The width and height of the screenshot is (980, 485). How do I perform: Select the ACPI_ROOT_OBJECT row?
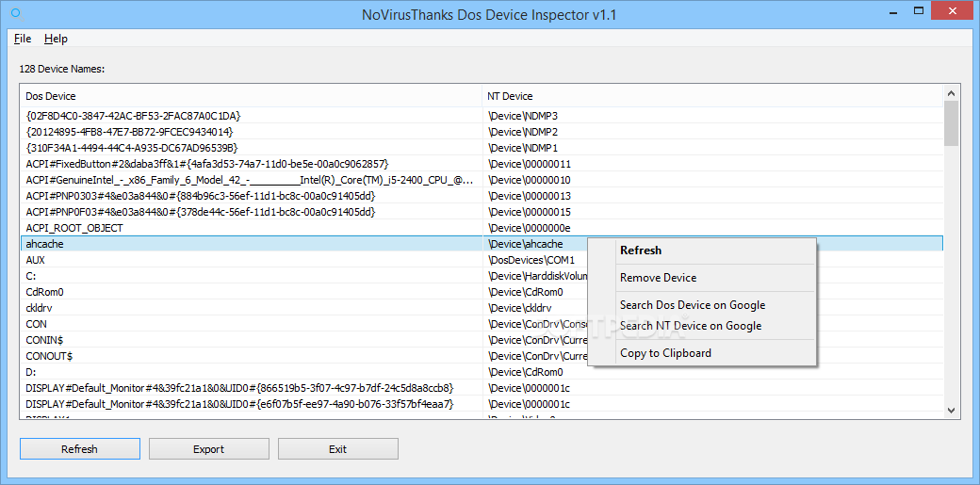point(482,228)
